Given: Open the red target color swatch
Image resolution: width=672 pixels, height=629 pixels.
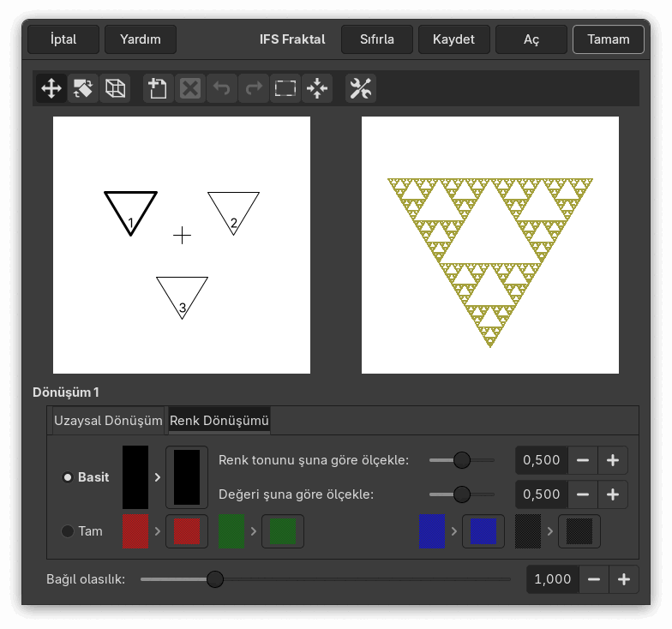Looking at the screenshot, I should (x=187, y=531).
